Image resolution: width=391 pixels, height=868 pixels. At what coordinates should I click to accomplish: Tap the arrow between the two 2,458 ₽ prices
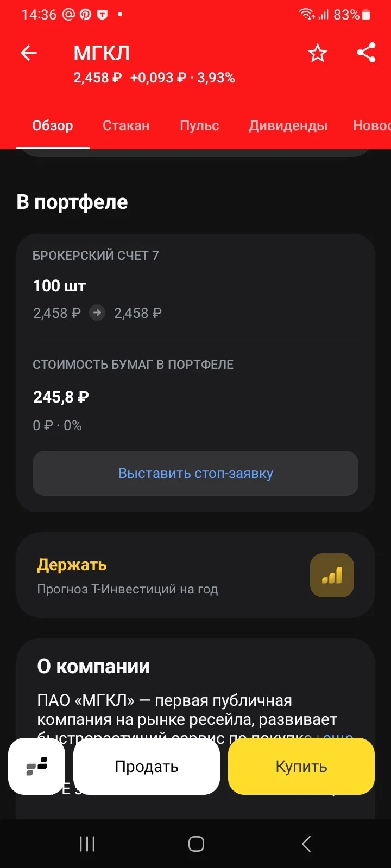[97, 312]
